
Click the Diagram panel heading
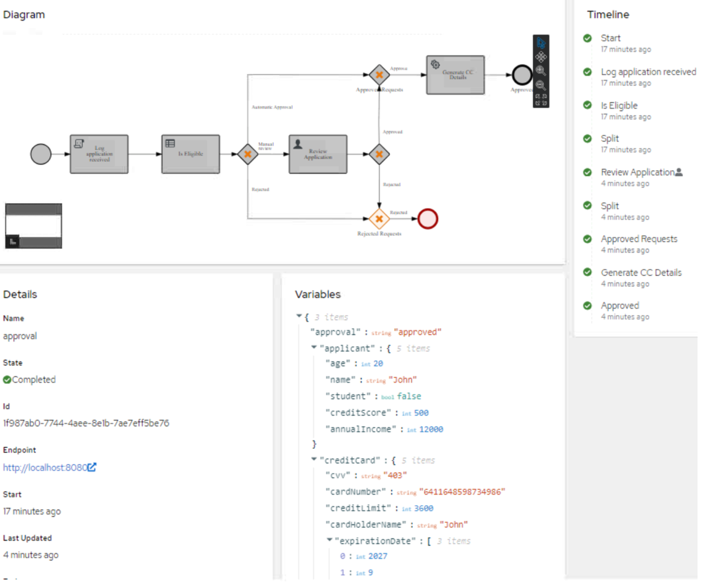tap(24, 15)
